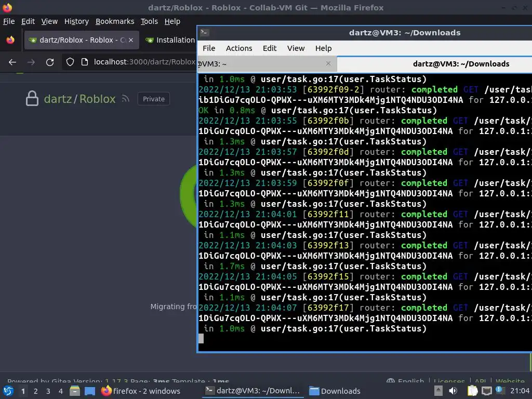Viewport: 532px width, 399px height.
Task: Switch to workspace 1 in the pager
Action: point(23,391)
